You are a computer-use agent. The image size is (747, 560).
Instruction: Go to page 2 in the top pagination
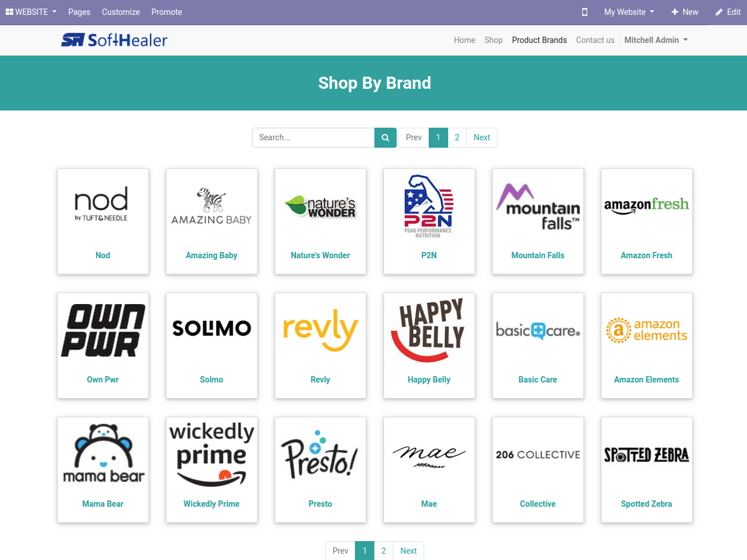click(457, 137)
